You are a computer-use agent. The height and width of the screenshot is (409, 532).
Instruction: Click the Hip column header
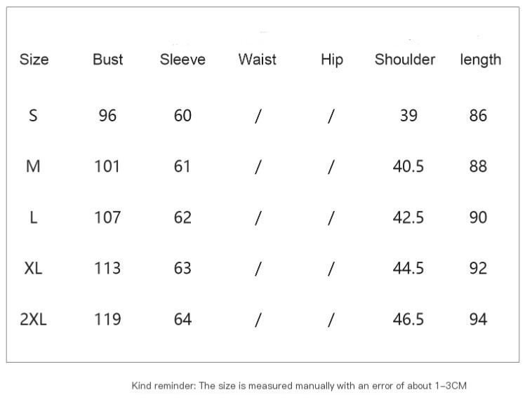coord(331,60)
